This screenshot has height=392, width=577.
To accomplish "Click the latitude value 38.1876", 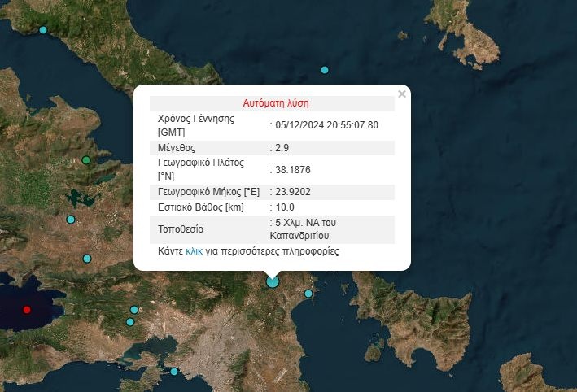I will pyautogui.click(x=293, y=170).
